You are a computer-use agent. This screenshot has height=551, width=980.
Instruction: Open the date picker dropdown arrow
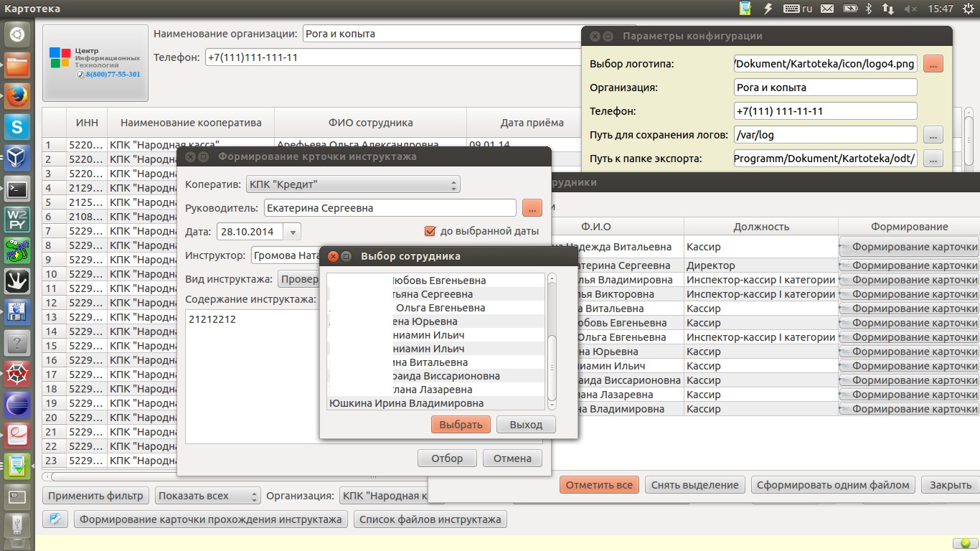[x=293, y=232]
